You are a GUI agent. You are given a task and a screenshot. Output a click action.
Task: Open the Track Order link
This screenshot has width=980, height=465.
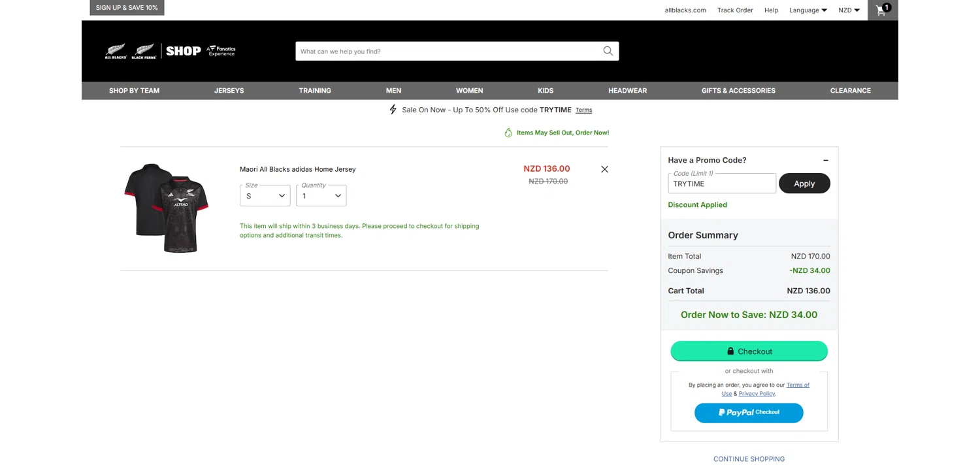pos(735,10)
